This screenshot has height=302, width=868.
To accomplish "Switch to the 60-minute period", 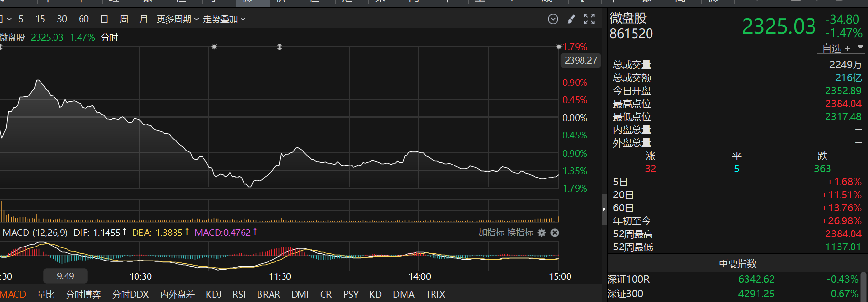I will pyautogui.click(x=83, y=19).
